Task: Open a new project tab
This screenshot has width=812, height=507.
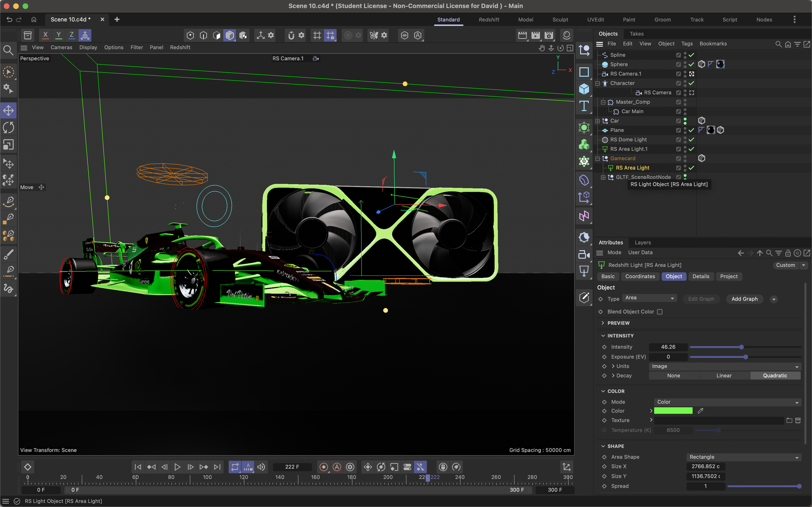Action: 117,19
